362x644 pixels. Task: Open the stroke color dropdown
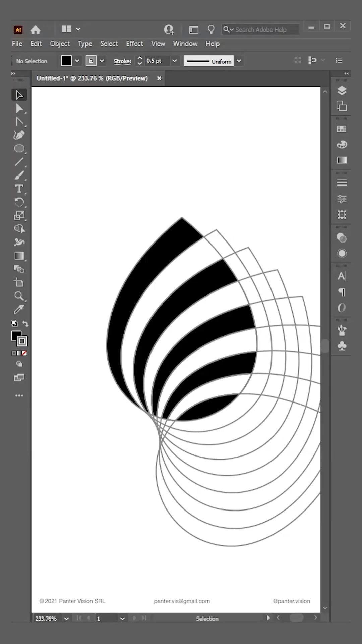pos(102,61)
